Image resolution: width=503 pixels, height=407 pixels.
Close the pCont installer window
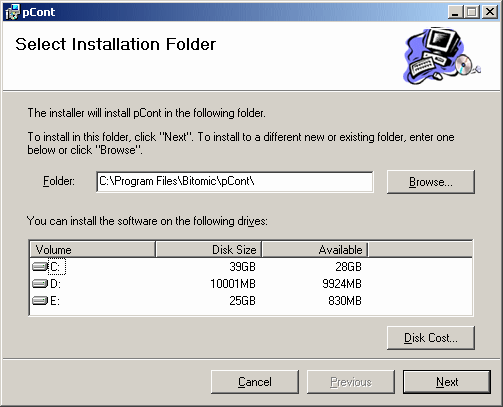(x=490, y=12)
